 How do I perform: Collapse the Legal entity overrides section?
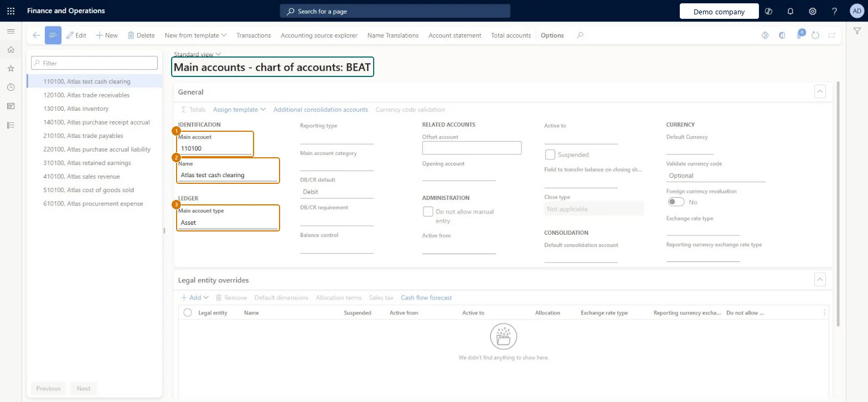pyautogui.click(x=820, y=280)
